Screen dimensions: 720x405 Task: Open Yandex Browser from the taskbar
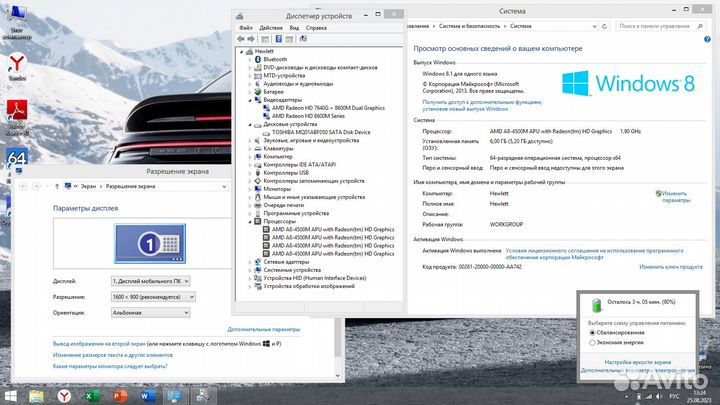coord(63,396)
